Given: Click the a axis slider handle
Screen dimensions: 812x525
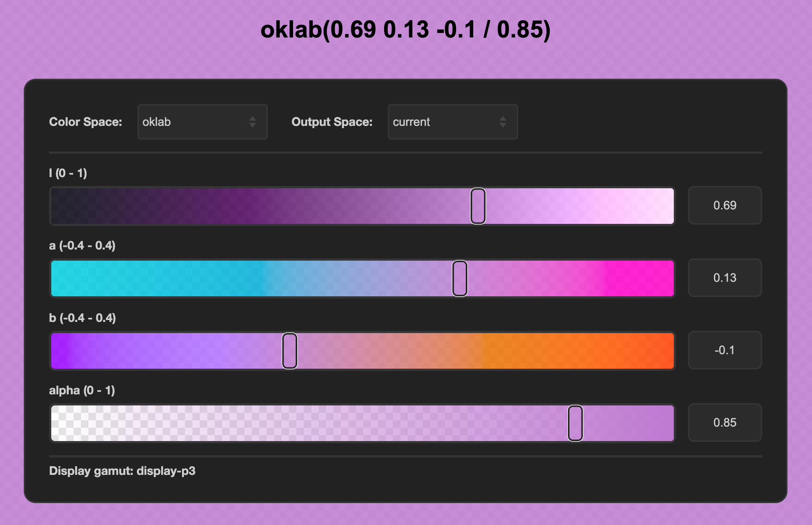Looking at the screenshot, I should pyautogui.click(x=460, y=278).
